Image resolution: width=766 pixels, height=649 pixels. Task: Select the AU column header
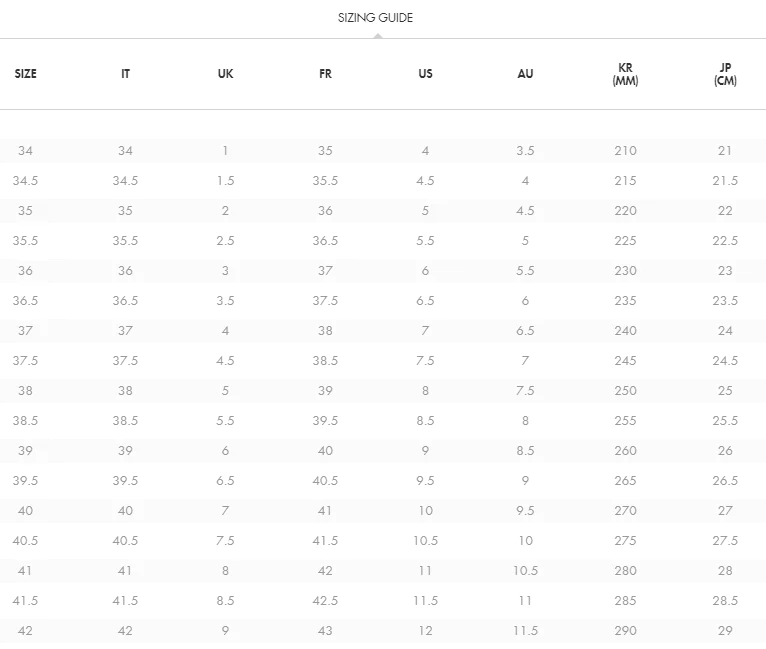pos(525,74)
